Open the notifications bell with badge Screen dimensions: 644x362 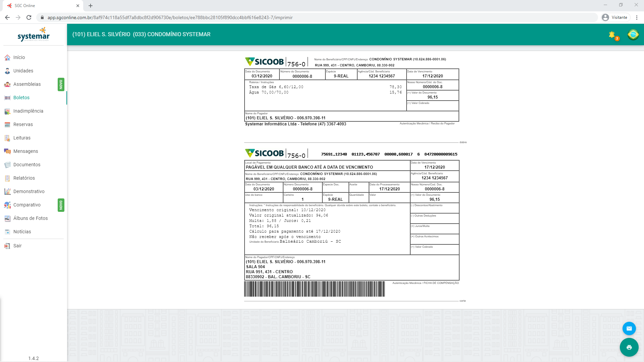pos(613,35)
